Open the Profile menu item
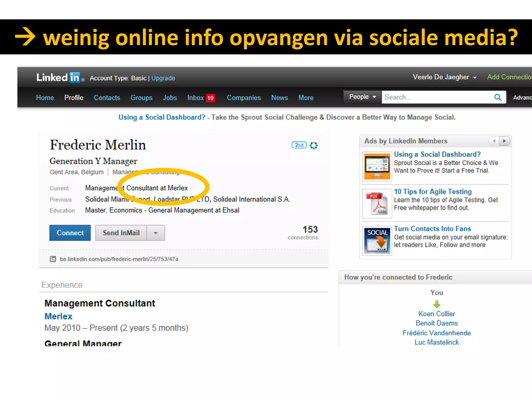 click(74, 98)
